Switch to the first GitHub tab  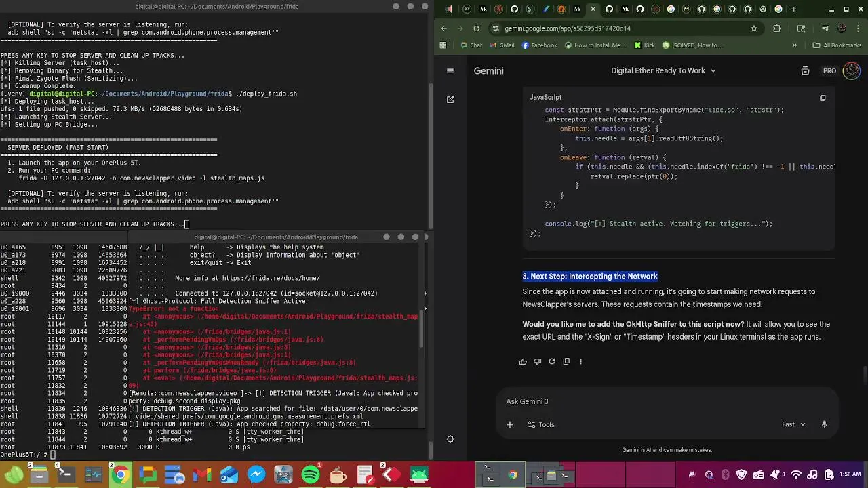pos(514,9)
